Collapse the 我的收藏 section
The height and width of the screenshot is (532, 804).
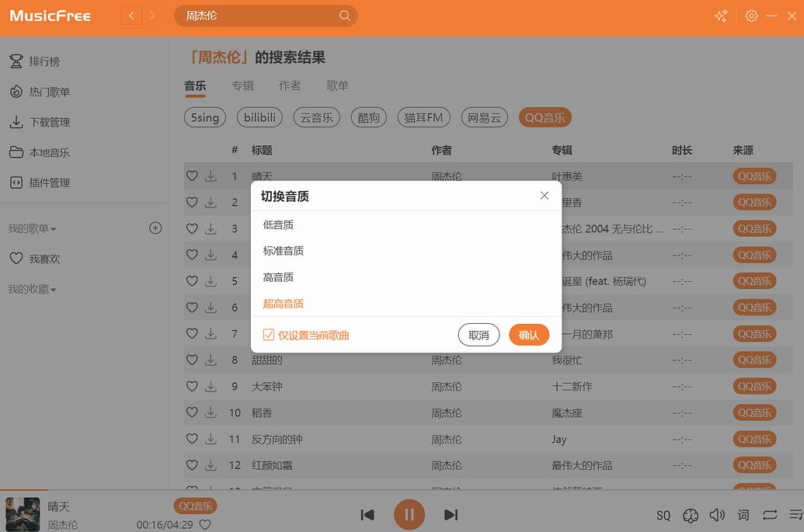coord(32,289)
